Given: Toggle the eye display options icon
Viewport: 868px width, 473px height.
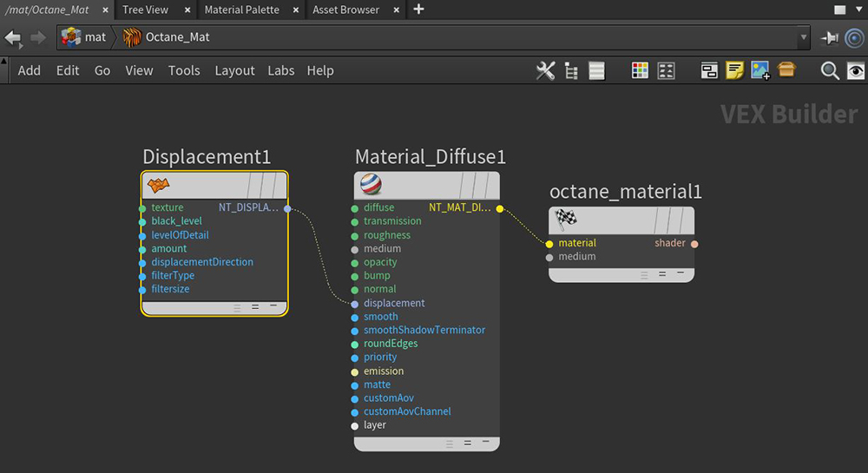Looking at the screenshot, I should pyautogui.click(x=855, y=71).
